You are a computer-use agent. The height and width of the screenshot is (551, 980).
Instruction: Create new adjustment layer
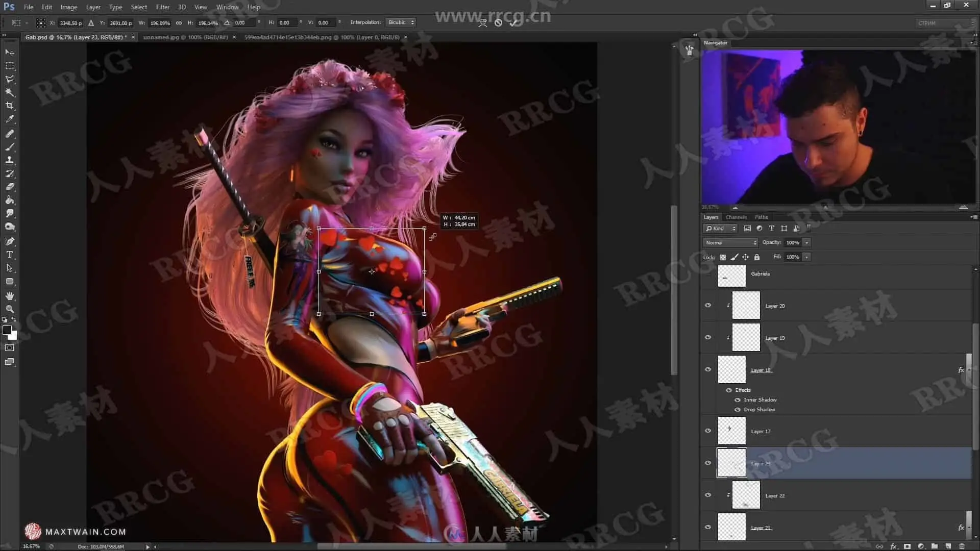(x=921, y=546)
